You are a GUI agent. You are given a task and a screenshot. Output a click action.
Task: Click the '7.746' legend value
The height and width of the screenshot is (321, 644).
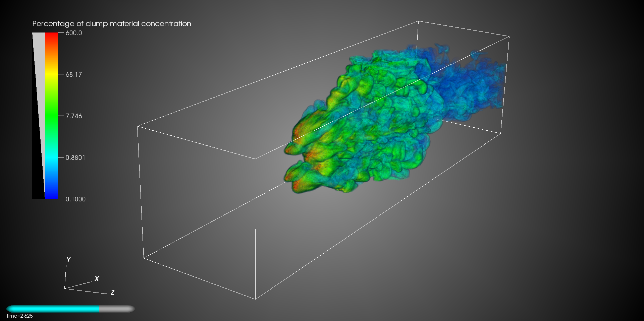(x=74, y=116)
